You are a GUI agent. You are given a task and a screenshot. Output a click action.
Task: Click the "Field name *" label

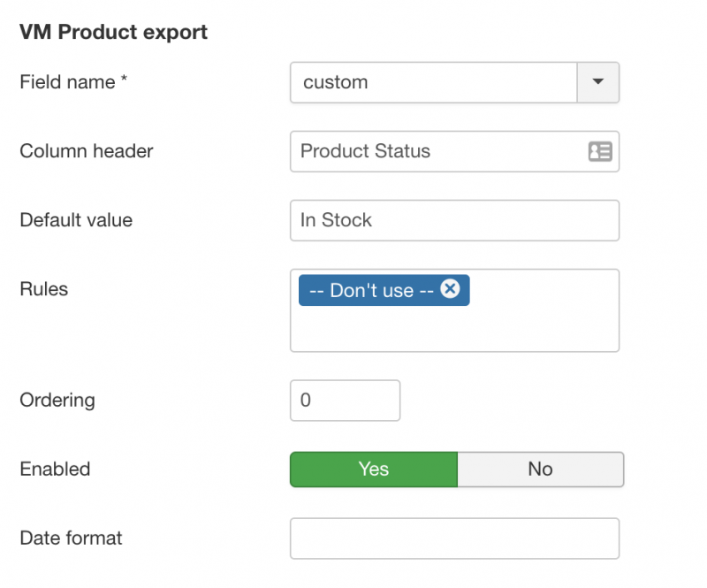coord(73,82)
